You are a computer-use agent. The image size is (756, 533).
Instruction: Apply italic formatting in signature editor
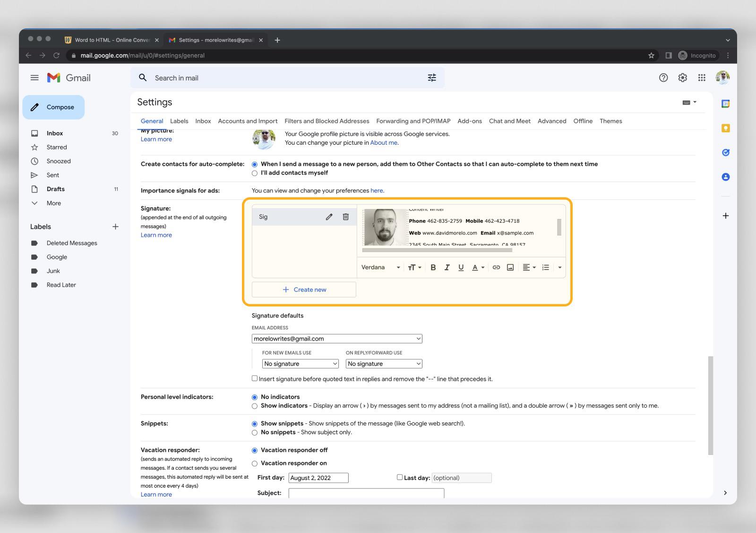point(447,267)
